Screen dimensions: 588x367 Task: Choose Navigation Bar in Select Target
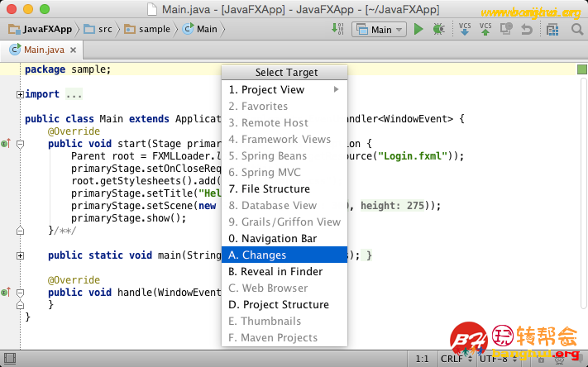284,238
